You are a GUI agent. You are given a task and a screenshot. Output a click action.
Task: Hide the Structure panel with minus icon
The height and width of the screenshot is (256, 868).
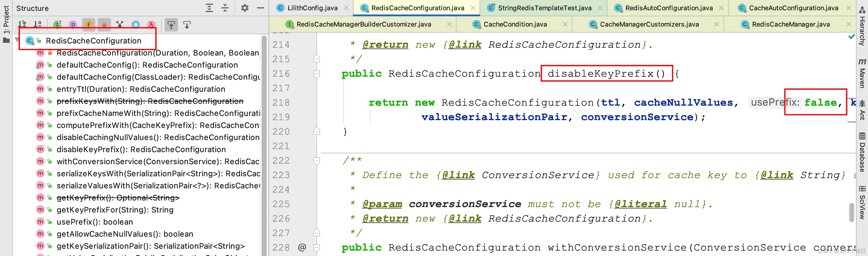point(261,8)
